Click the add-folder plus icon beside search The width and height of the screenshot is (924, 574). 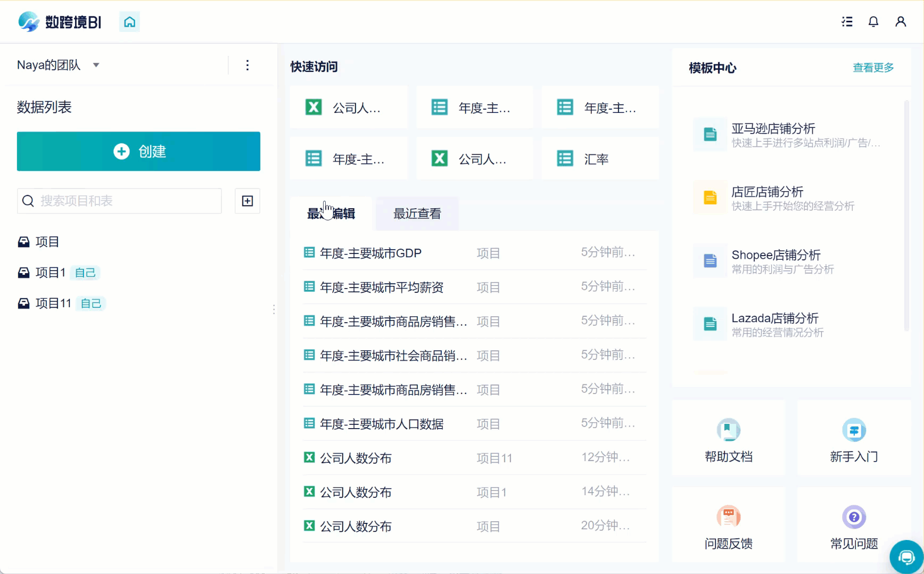[x=247, y=201]
